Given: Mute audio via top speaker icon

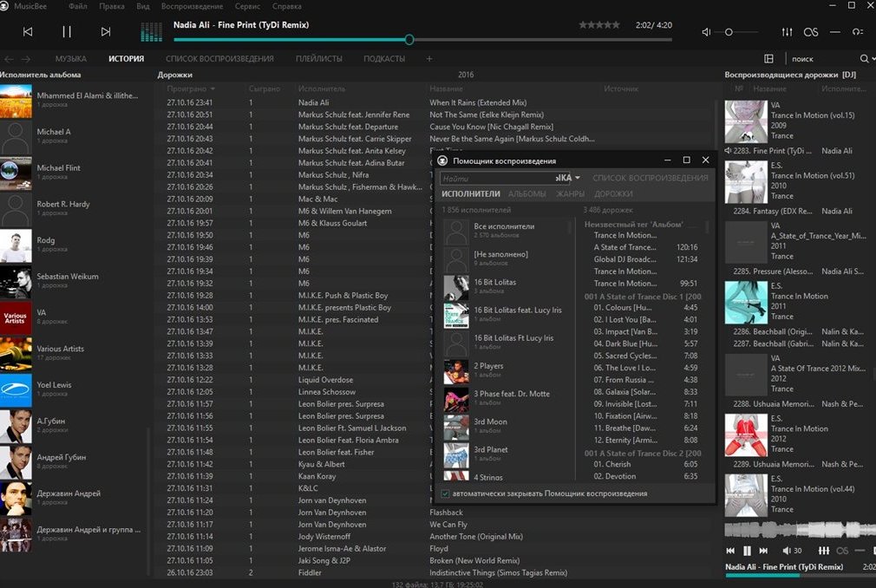Looking at the screenshot, I should point(706,32).
